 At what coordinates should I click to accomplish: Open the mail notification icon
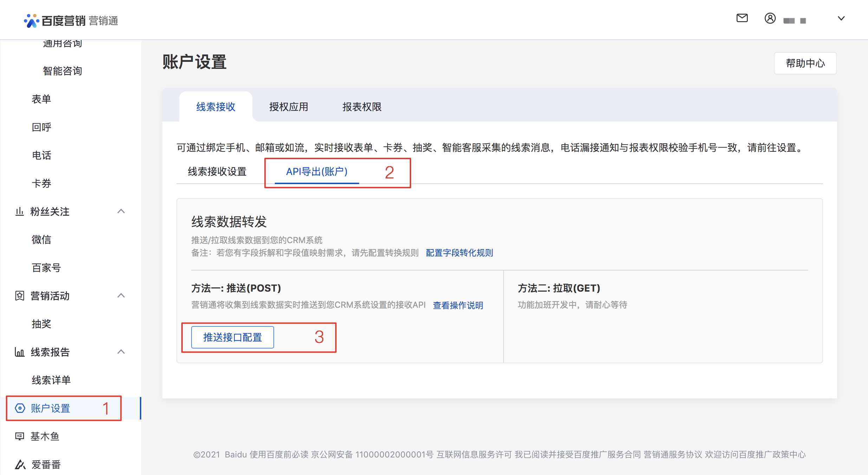741,18
